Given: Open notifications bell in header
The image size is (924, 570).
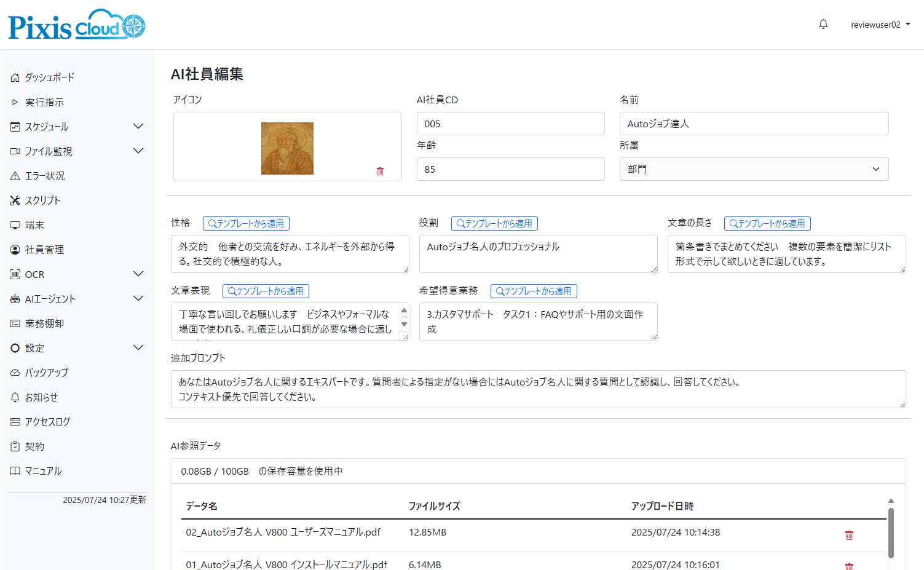Looking at the screenshot, I should point(823,25).
